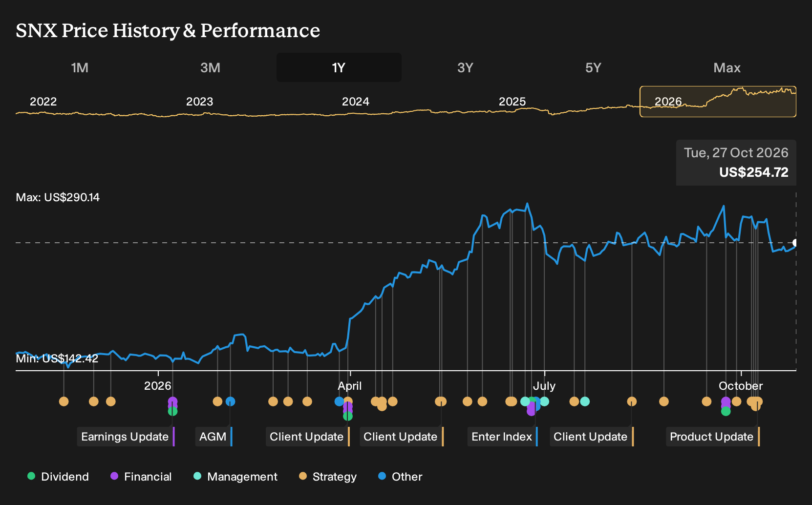This screenshot has height=505, width=812.
Task: Select the 3M time range tab
Action: 210,67
